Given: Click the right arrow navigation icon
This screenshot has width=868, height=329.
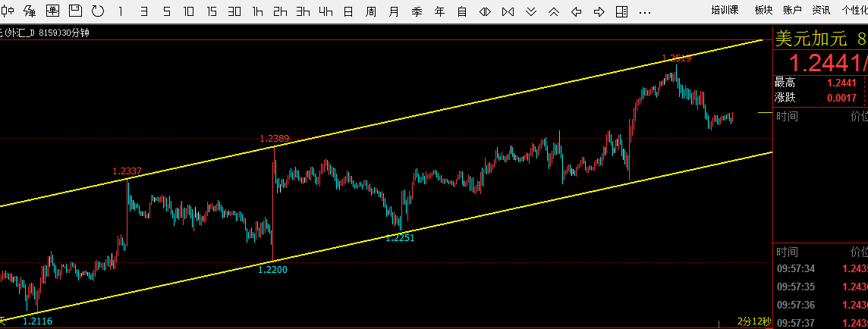Looking at the screenshot, I should coord(599,11).
